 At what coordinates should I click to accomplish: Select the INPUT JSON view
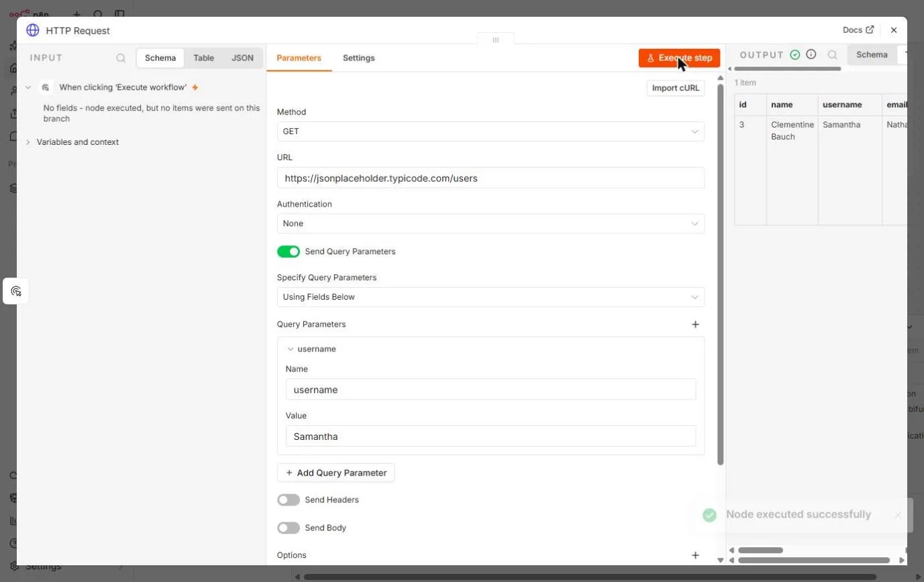click(x=242, y=58)
